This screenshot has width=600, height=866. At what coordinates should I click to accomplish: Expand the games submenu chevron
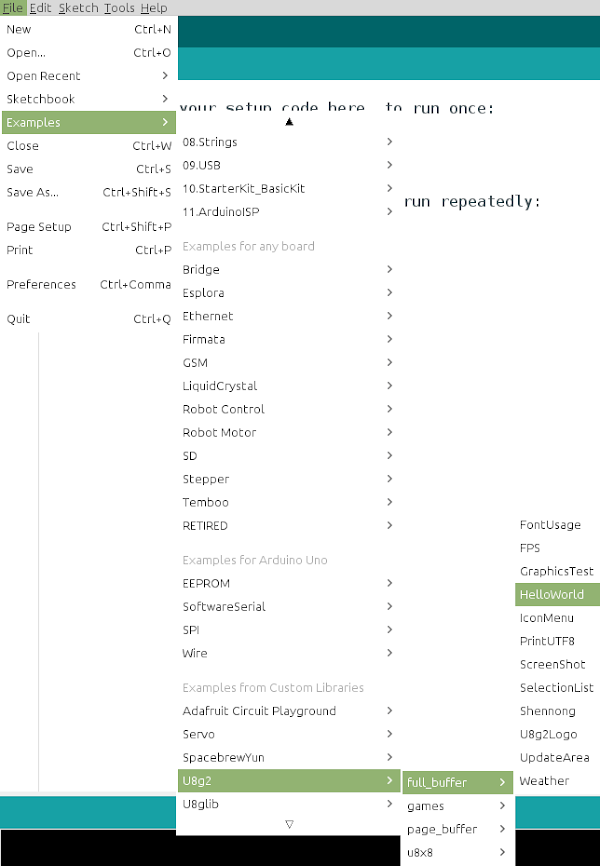502,806
